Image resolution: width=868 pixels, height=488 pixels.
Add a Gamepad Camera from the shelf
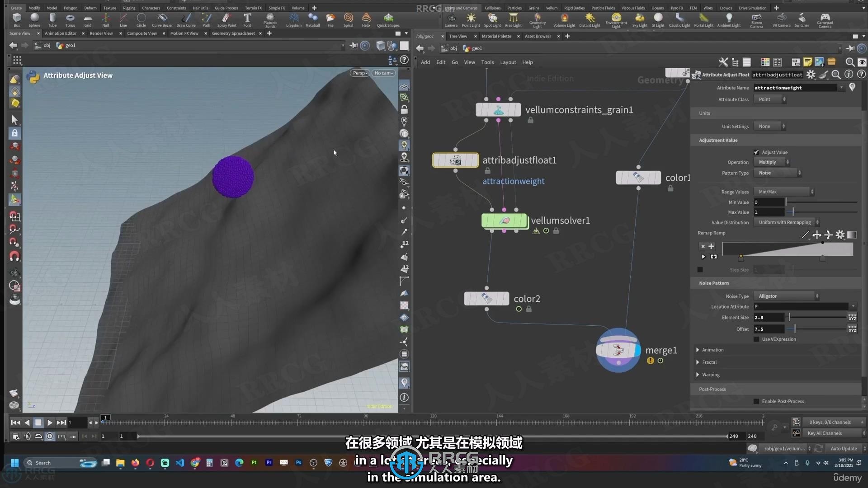825,20
